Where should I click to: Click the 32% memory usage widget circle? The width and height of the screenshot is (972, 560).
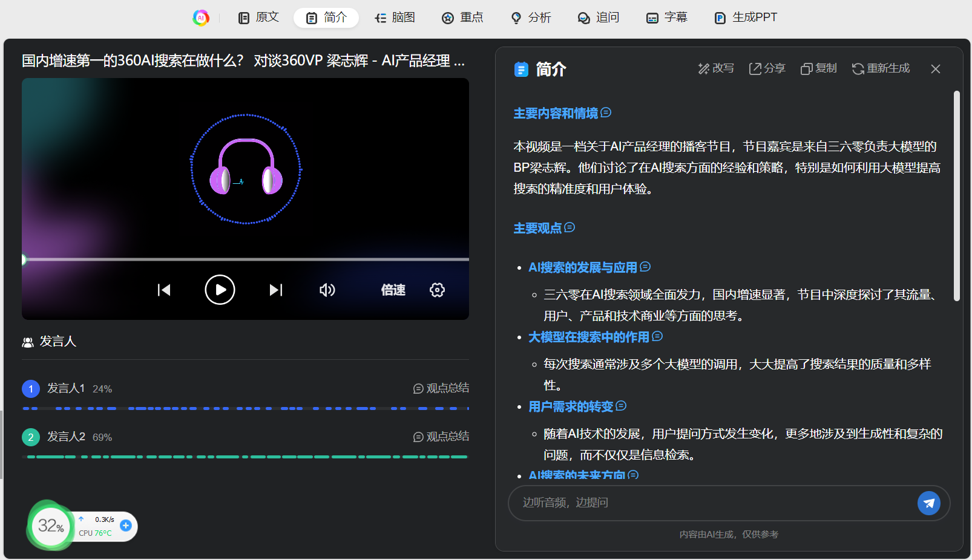51,526
